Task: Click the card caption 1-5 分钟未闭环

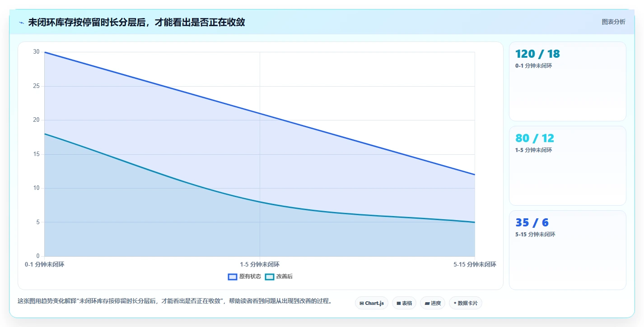Action: 533,150
